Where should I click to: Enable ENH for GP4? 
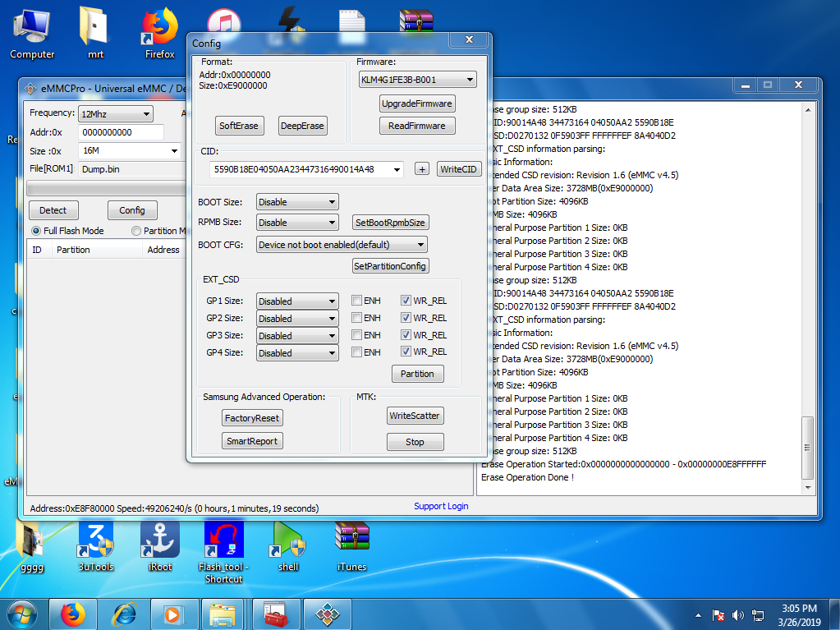point(357,352)
